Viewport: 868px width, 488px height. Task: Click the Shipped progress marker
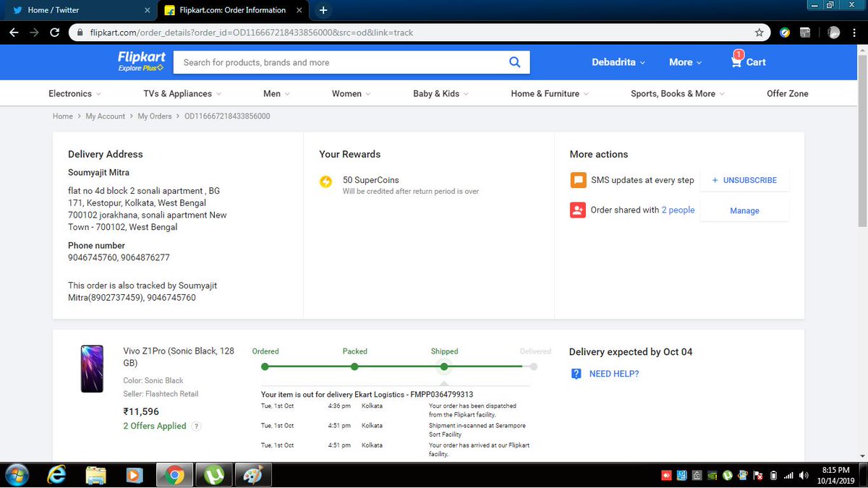tap(444, 367)
